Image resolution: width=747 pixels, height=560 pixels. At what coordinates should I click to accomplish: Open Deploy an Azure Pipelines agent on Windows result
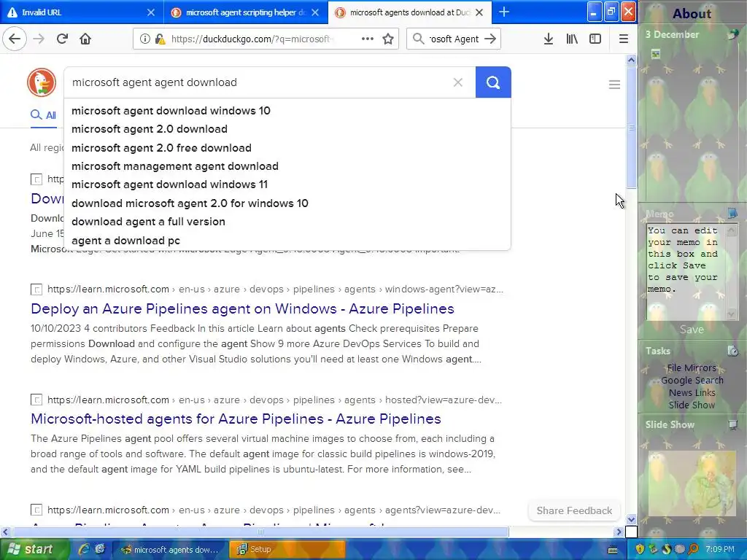[242, 308]
